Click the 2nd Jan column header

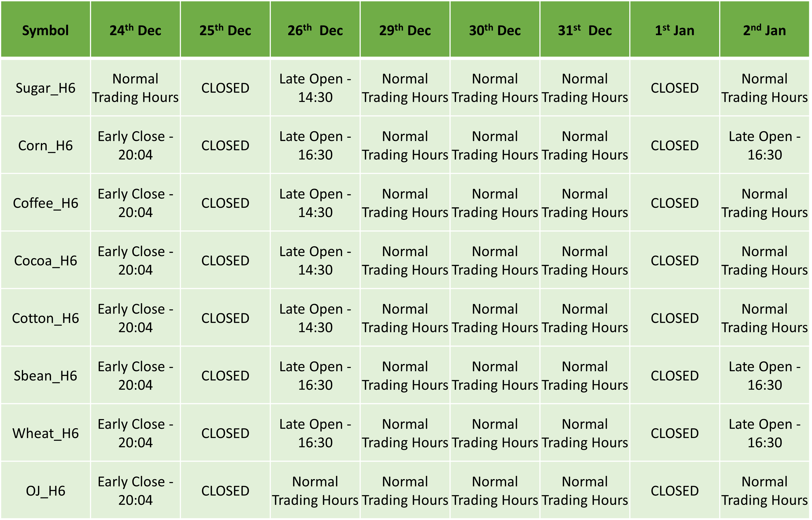coord(764,30)
